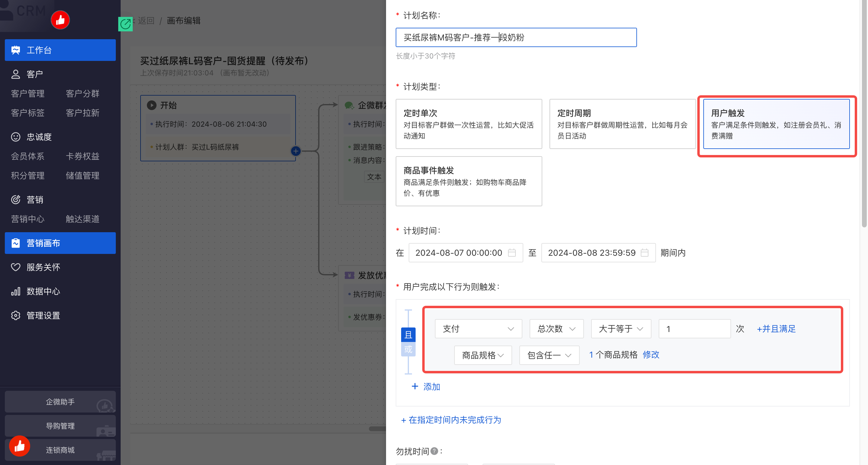Click the 营销画布 canvas icon
868x465 pixels.
click(15, 243)
